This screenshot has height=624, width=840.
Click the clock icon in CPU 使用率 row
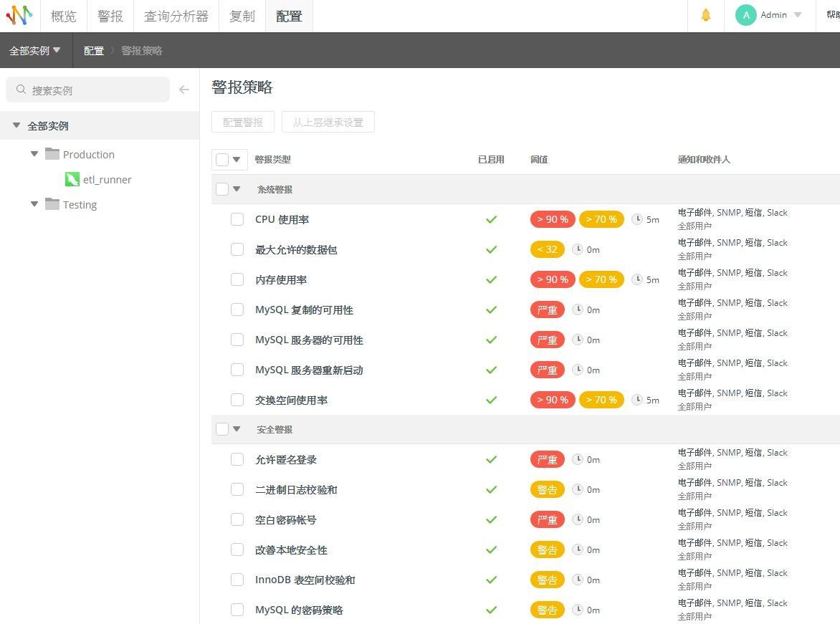click(x=637, y=219)
